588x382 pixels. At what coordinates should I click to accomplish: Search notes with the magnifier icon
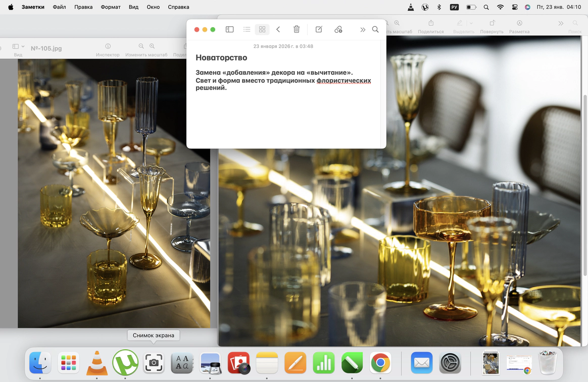point(375,29)
